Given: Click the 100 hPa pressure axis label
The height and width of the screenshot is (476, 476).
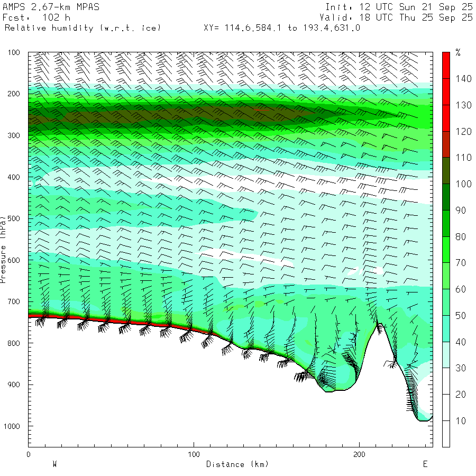Looking at the screenshot, I should [x=14, y=52].
